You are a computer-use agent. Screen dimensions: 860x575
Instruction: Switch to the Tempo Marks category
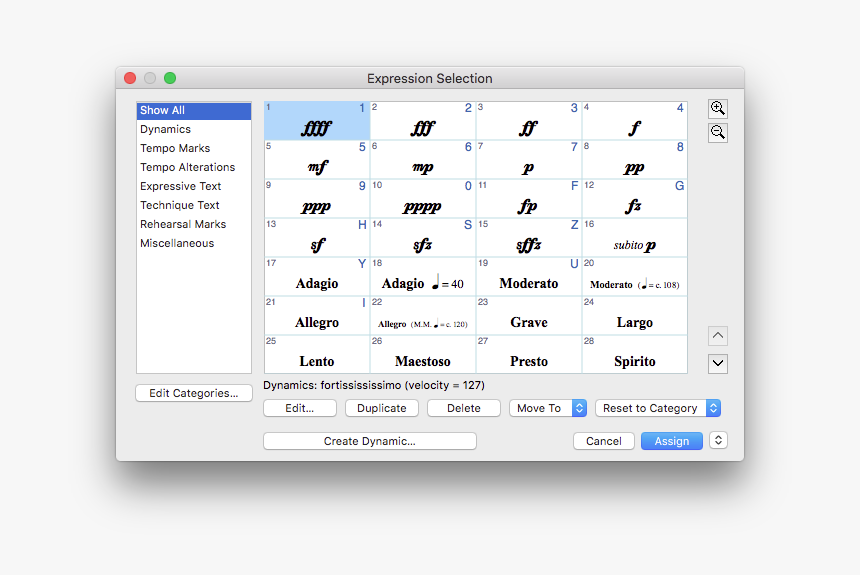194,148
